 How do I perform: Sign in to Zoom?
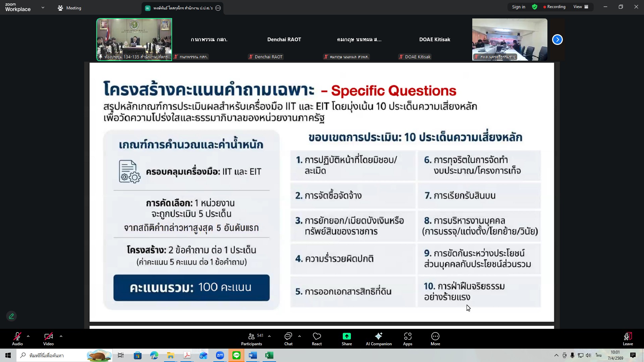coord(518,7)
